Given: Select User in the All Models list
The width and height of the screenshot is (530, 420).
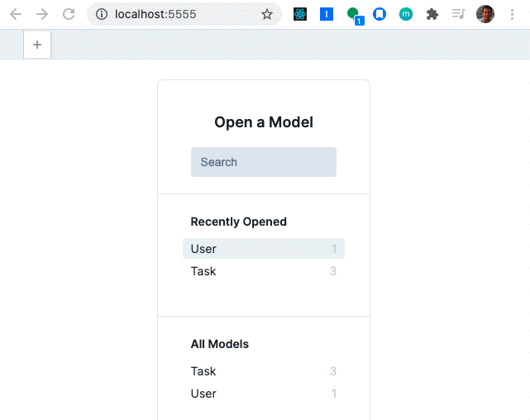Looking at the screenshot, I should (x=263, y=394).
